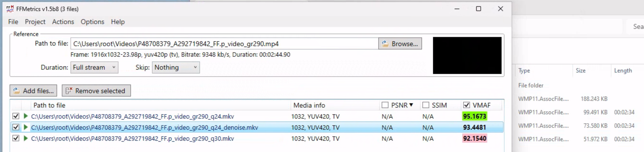This screenshot has width=644, height=152.
Task: Disable the VMAF metric checkbox
Action: point(467,105)
